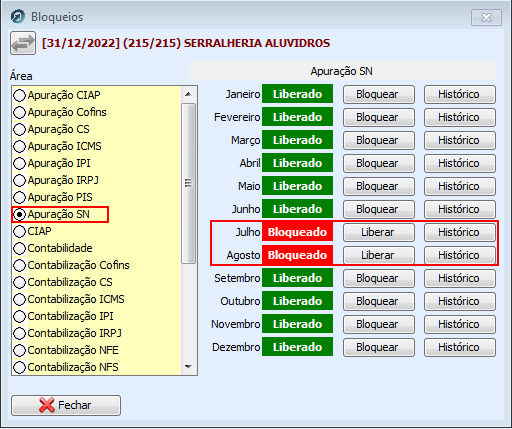Close the Bloqueios dialog window
The image size is (512, 429).
pyautogui.click(x=486, y=17)
